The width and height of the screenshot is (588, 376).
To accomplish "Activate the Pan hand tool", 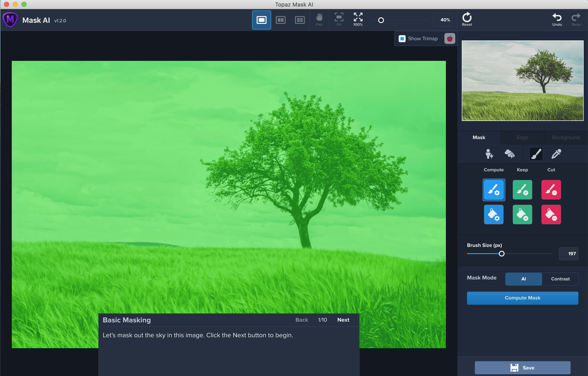I will coord(319,20).
